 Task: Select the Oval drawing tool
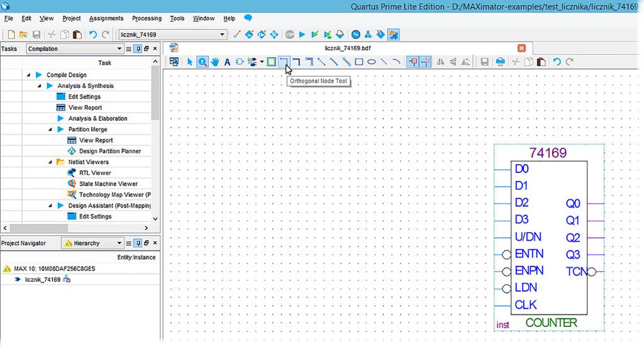[371, 62]
